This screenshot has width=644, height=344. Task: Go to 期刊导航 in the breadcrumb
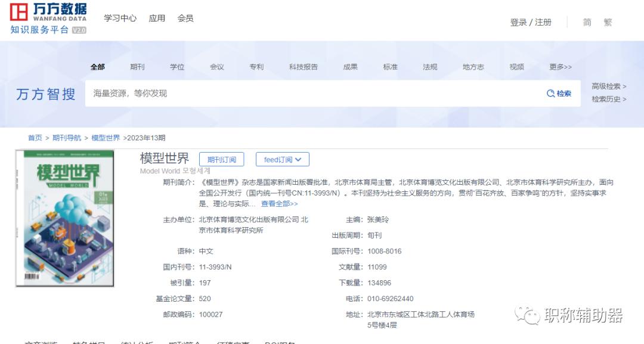(x=66, y=137)
